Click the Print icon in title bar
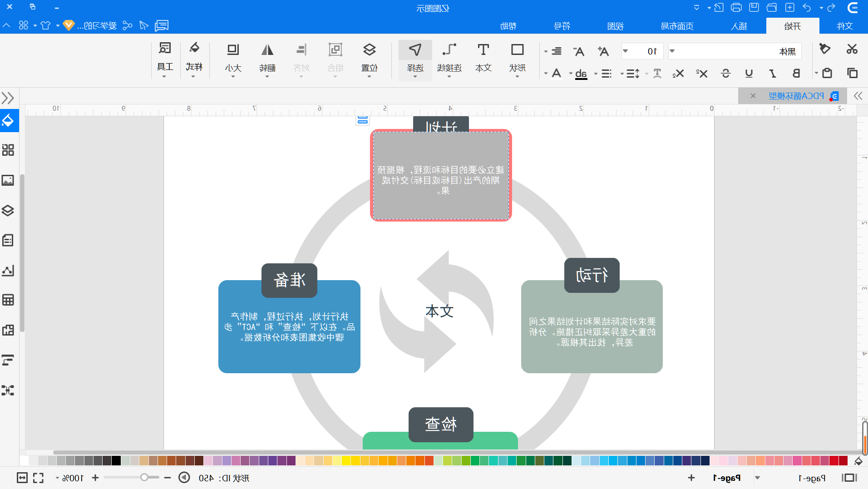 click(x=736, y=7)
